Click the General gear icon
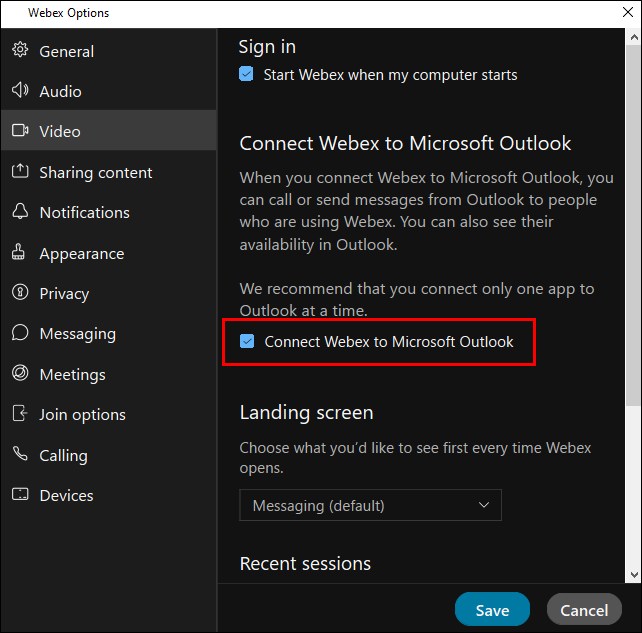The image size is (642, 633). (20, 50)
